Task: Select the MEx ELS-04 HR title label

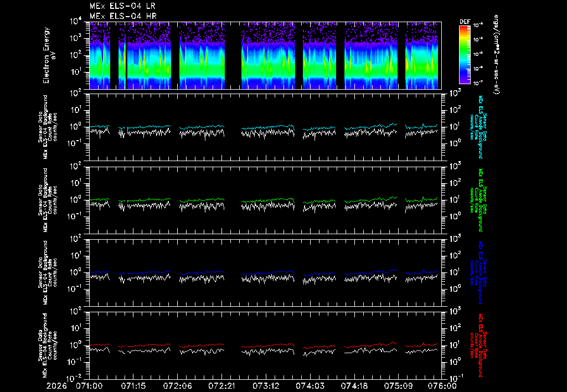Action: coord(123,16)
